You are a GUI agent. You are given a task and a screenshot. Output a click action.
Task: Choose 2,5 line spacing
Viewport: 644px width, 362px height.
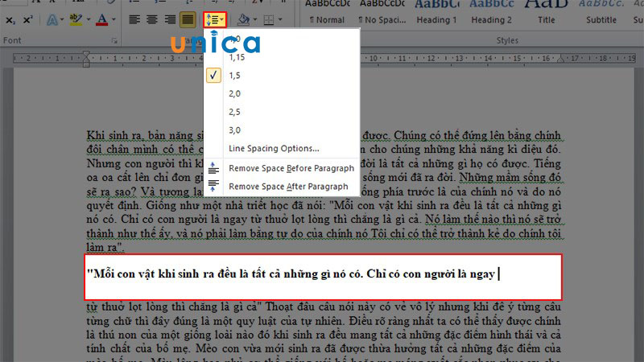(282, 112)
